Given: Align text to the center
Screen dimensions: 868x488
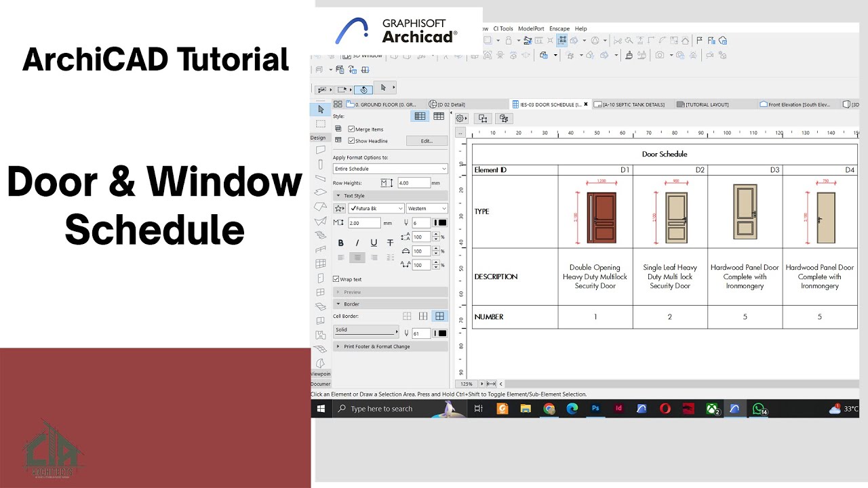Looking at the screenshot, I should click(x=357, y=258).
